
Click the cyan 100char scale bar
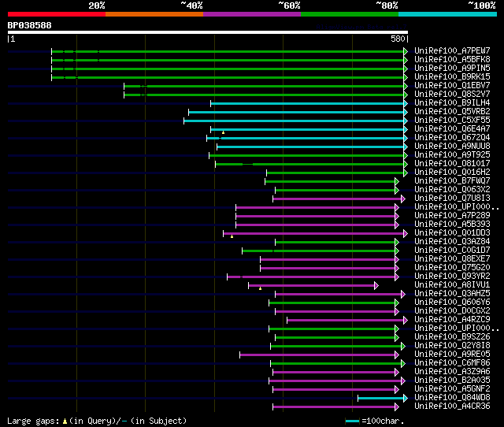[352, 421]
